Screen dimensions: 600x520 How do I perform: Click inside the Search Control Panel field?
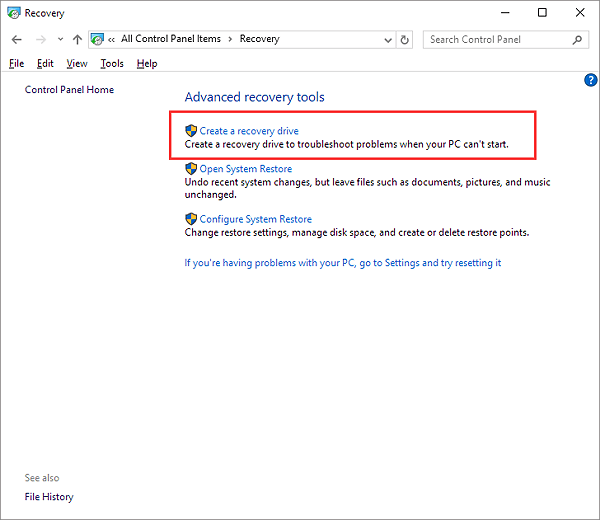[x=495, y=40]
